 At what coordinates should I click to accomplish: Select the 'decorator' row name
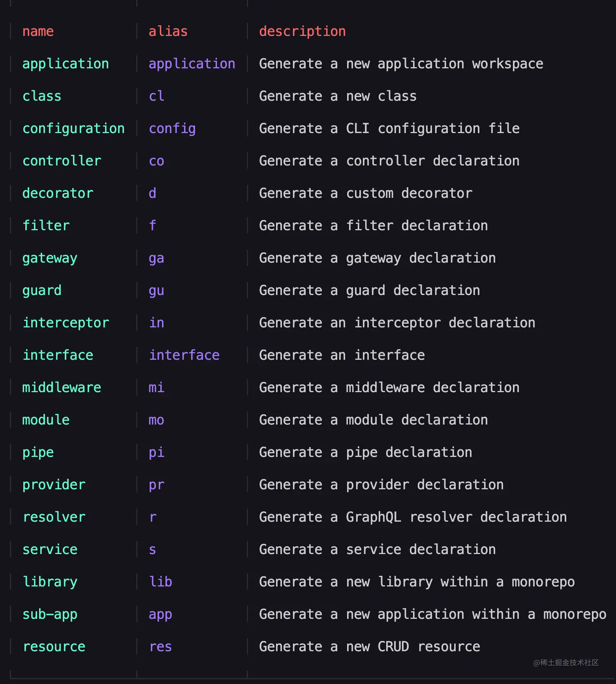(x=58, y=193)
